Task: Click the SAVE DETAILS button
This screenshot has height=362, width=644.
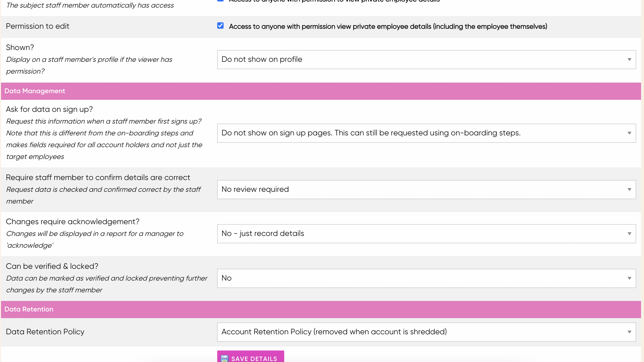Action: point(251,359)
